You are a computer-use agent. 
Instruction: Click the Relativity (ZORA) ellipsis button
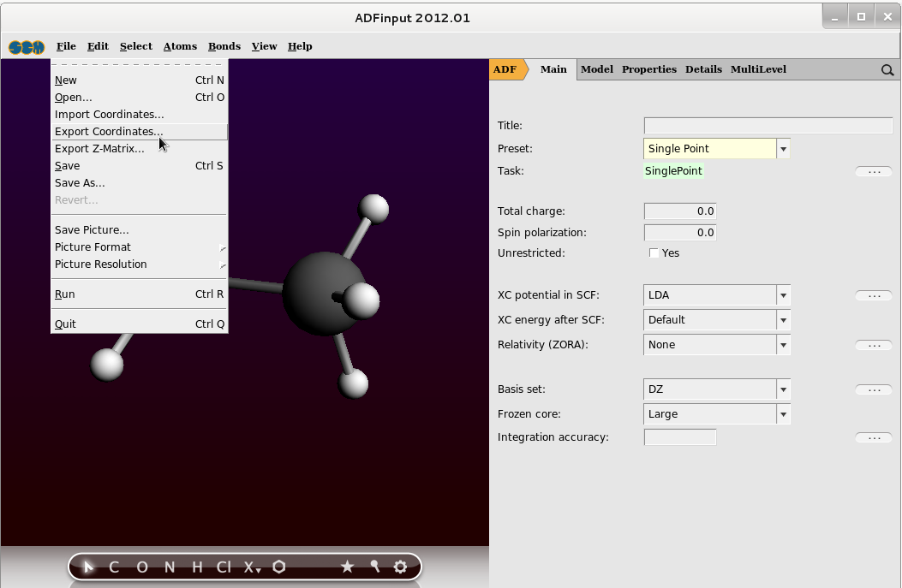874,346
